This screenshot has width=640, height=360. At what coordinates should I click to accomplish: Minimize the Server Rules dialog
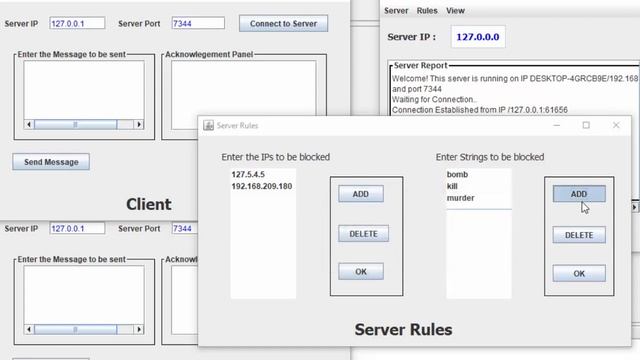(557, 125)
